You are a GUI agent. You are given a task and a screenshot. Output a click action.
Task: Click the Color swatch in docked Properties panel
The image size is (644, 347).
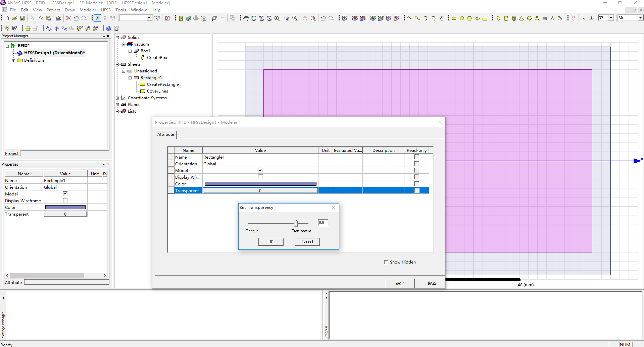[65, 207]
